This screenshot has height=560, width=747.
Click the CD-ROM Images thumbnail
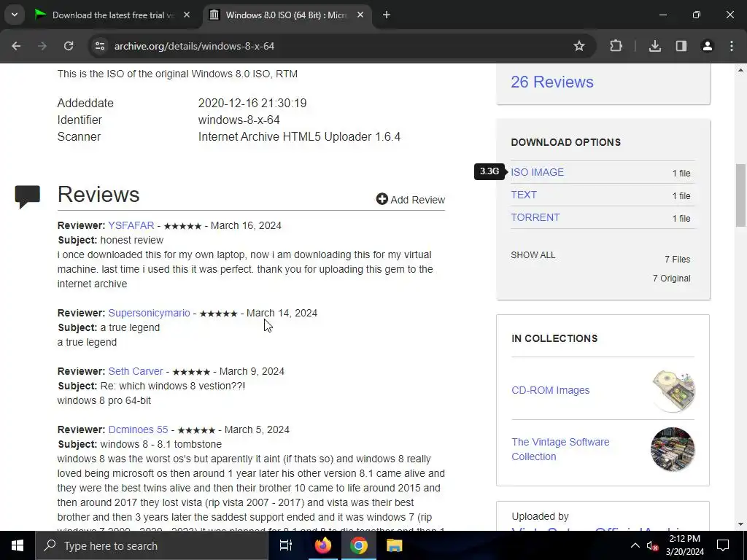coord(673,391)
